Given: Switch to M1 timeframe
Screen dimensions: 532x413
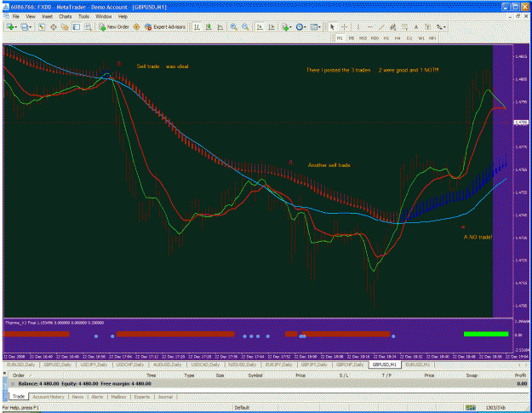Looking at the screenshot, I should [x=340, y=38].
